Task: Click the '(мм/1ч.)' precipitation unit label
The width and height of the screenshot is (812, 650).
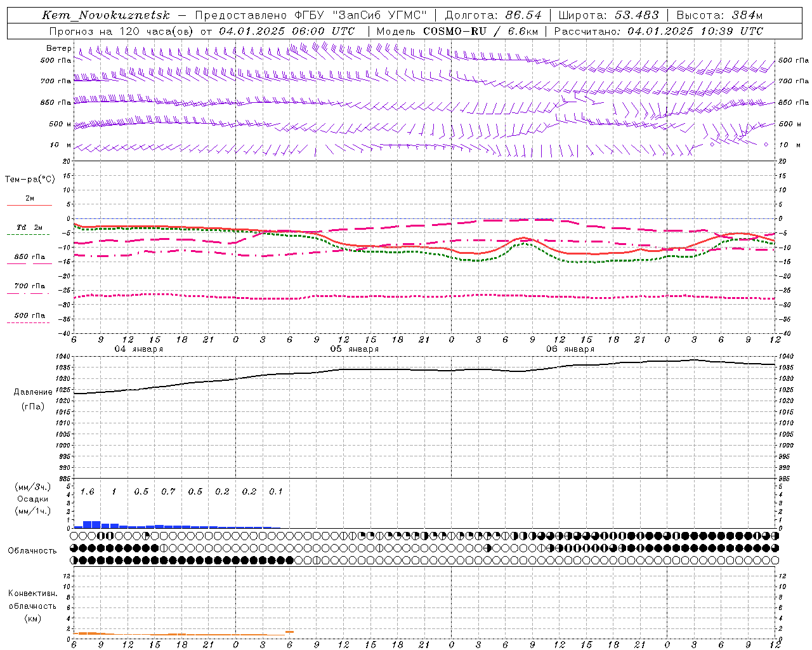Action: (x=33, y=511)
